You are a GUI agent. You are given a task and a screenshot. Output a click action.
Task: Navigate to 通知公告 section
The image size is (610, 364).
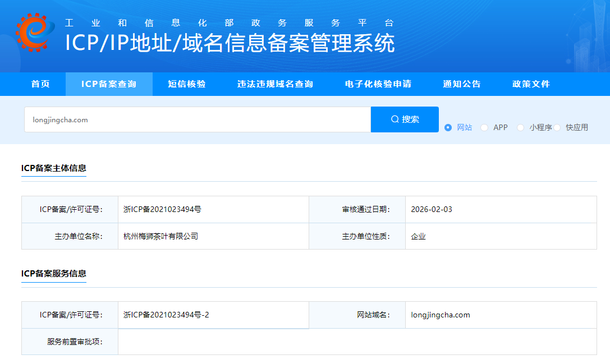pyautogui.click(x=462, y=84)
